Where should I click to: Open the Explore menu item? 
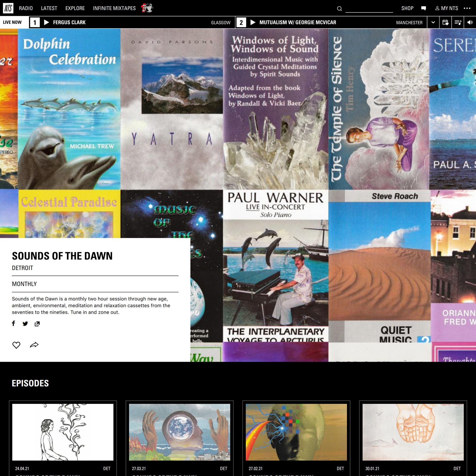click(75, 8)
